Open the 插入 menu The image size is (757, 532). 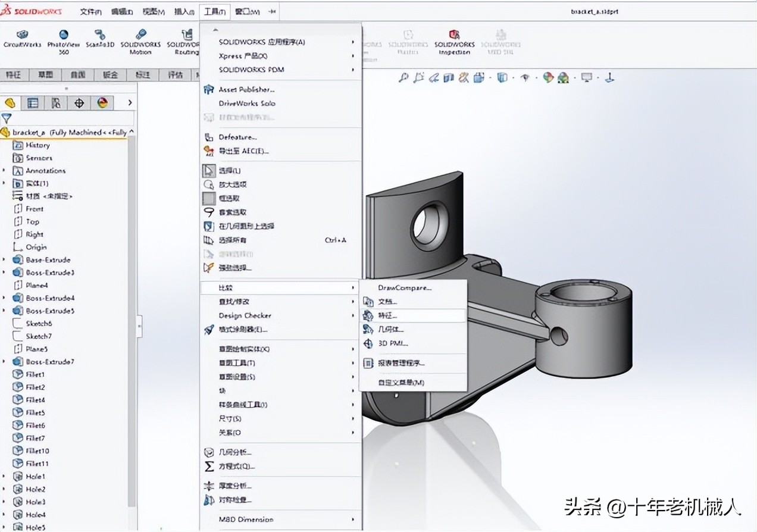click(184, 11)
